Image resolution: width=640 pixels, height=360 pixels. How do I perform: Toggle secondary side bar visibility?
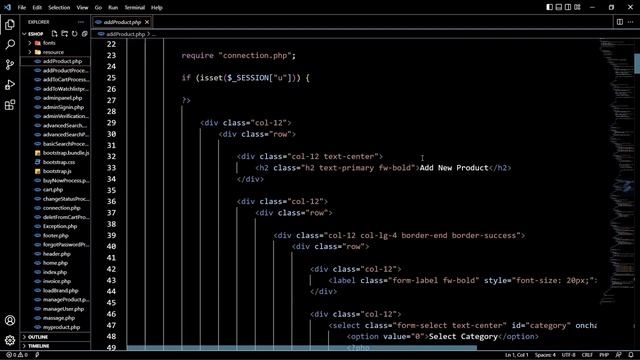click(568, 7)
